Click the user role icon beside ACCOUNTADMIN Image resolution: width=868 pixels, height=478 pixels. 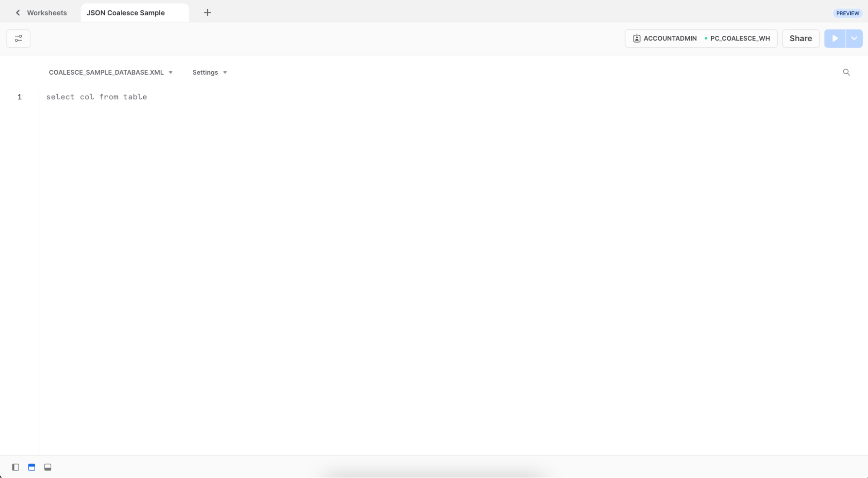(x=637, y=39)
